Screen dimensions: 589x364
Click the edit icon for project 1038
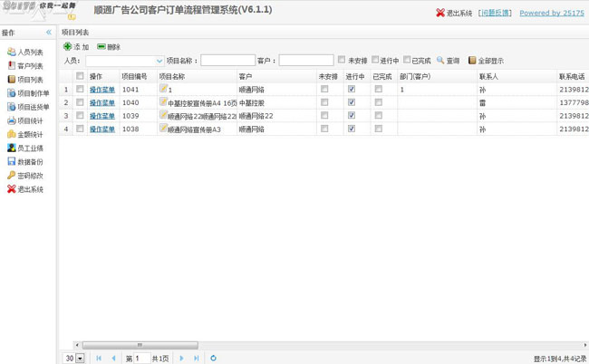pyautogui.click(x=163, y=128)
